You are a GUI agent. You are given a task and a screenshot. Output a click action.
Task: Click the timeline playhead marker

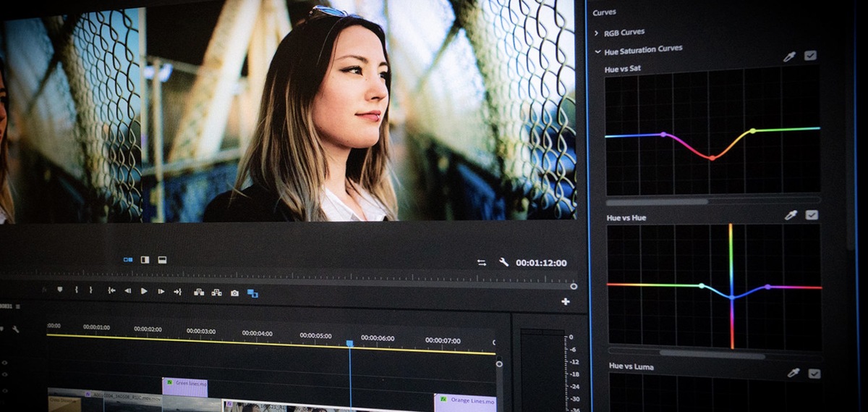tap(349, 343)
